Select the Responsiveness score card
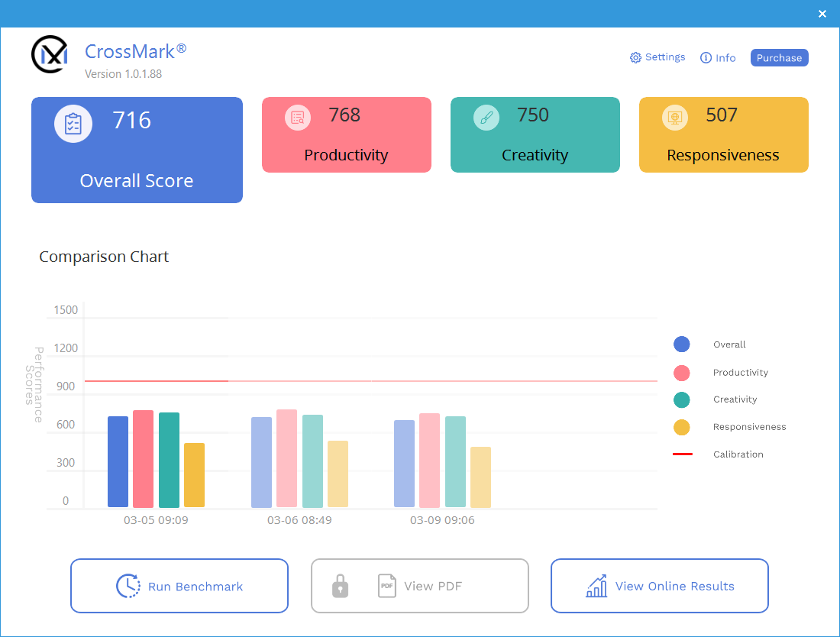Viewport: 840px width, 637px height. [724, 135]
